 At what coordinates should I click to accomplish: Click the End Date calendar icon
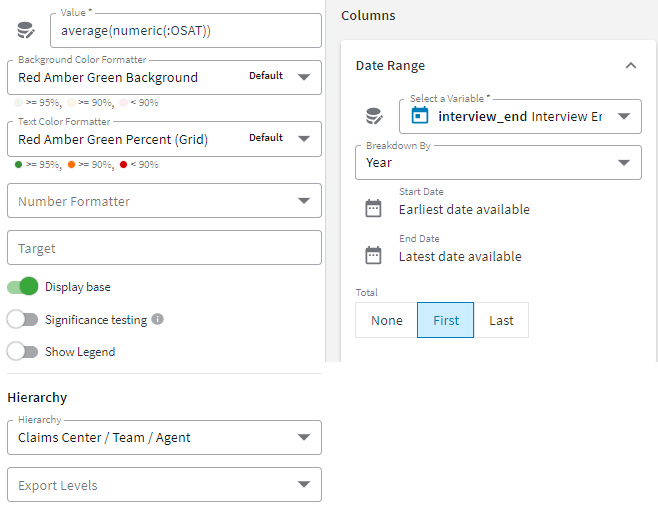tap(373, 255)
